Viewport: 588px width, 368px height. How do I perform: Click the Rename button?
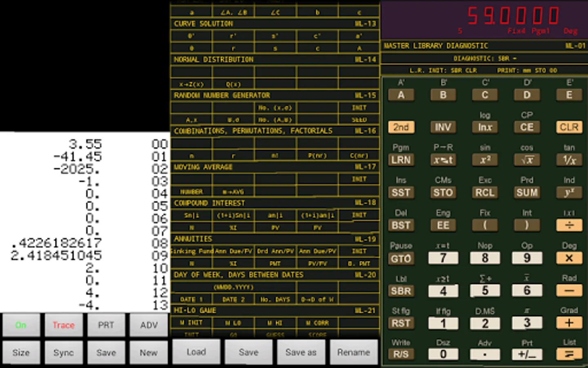pyautogui.click(x=354, y=352)
